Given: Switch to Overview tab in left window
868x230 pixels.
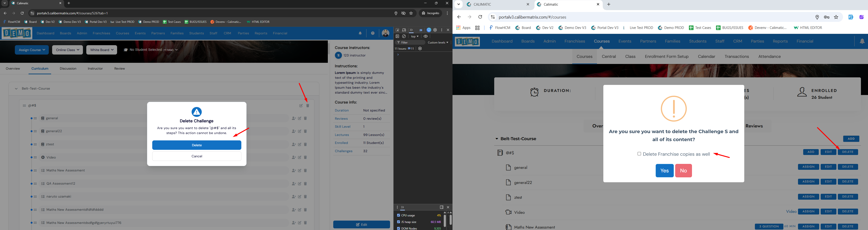Looking at the screenshot, I should pos(13,69).
